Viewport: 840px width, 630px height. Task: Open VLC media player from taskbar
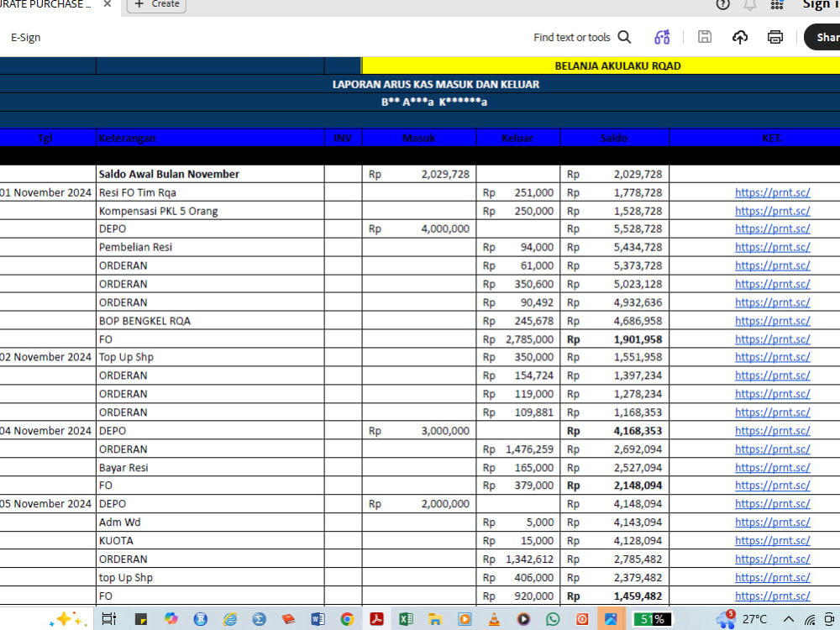pos(494,619)
